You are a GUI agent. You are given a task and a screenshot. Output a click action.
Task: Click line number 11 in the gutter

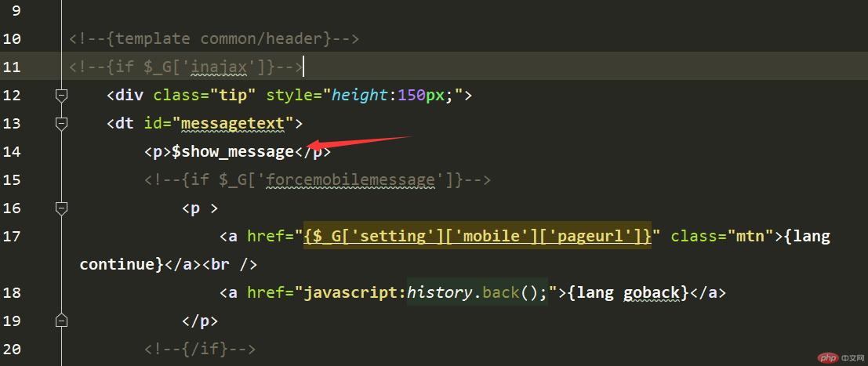12,67
